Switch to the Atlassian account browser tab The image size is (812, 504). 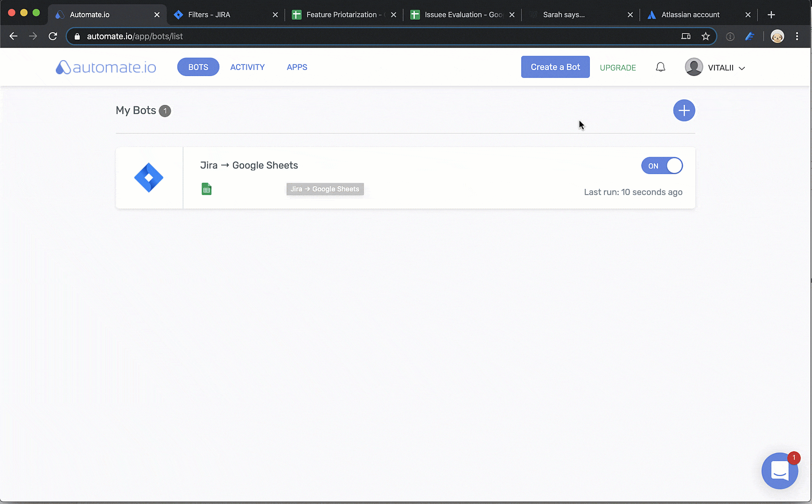click(699, 15)
